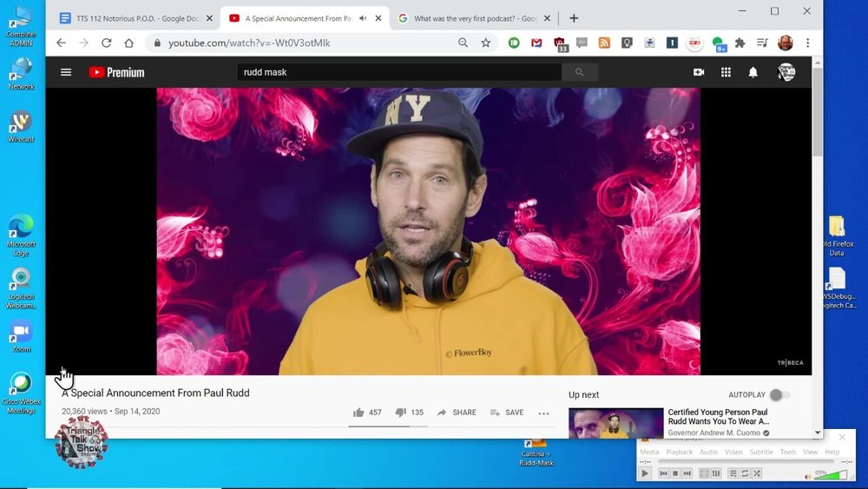Click the YouTube search magnifier button
This screenshot has height=489, width=868.
[580, 72]
